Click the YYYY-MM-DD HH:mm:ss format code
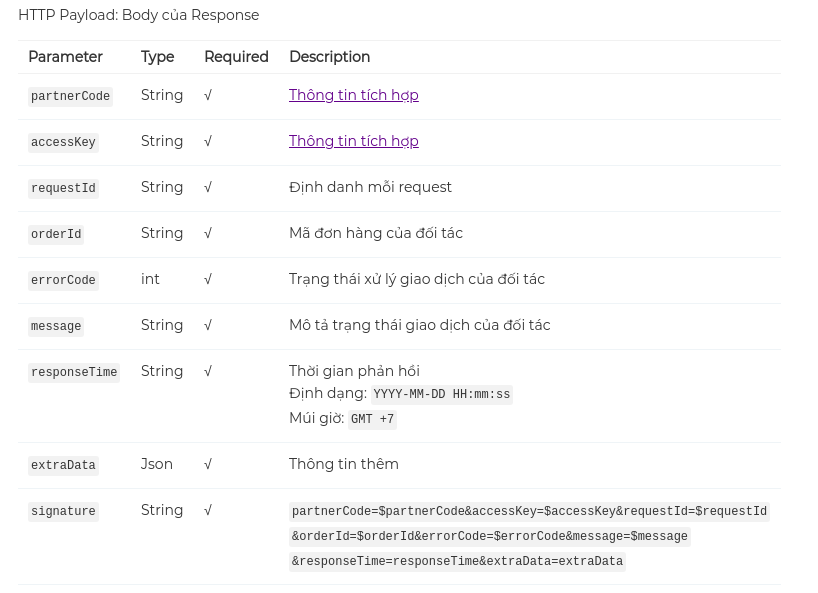The image size is (818, 593). (x=441, y=395)
